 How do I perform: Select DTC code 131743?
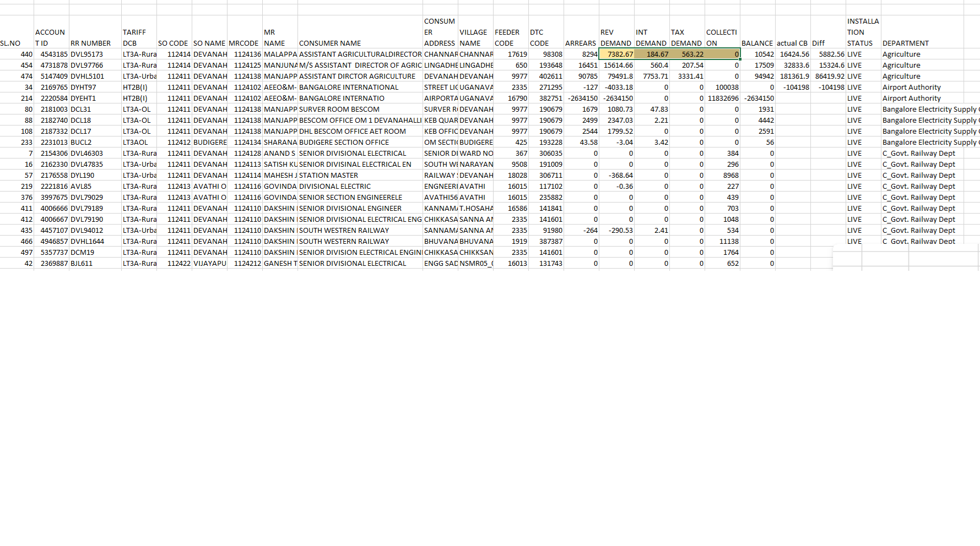(x=546, y=263)
